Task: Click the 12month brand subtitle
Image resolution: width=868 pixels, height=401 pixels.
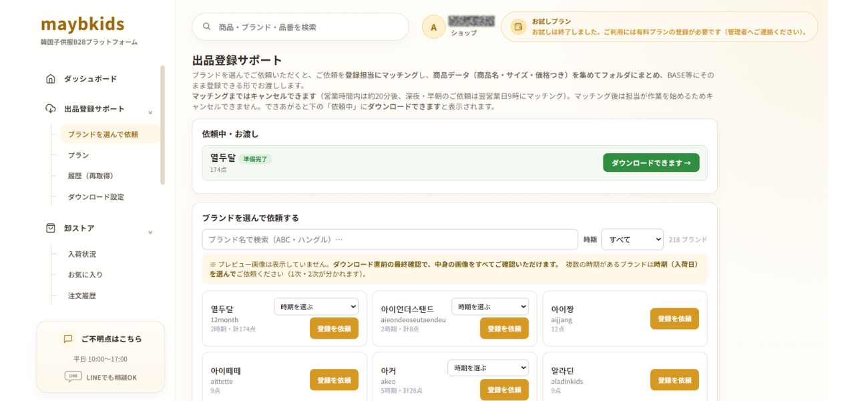Action: [224, 319]
